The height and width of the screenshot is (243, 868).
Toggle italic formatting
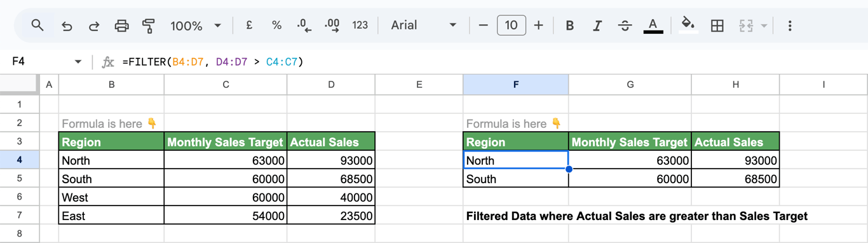[x=597, y=25]
